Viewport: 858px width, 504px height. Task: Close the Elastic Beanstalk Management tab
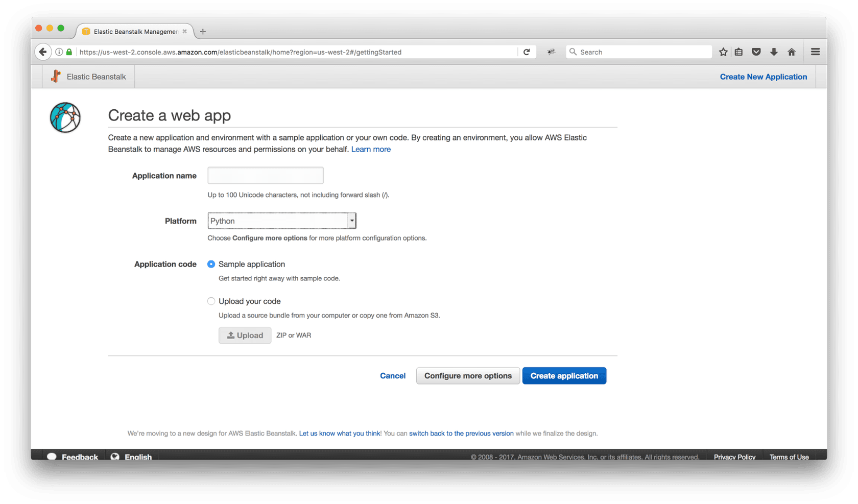click(184, 32)
